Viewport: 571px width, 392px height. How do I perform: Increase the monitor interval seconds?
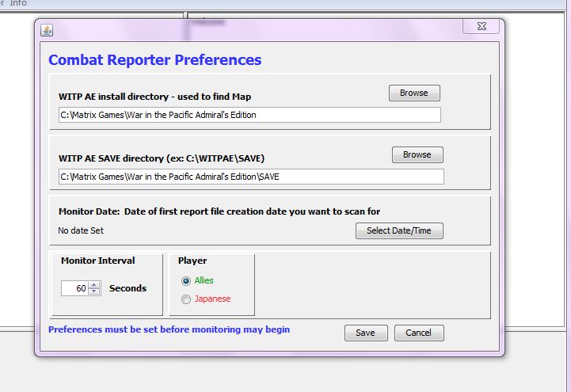[x=94, y=285]
